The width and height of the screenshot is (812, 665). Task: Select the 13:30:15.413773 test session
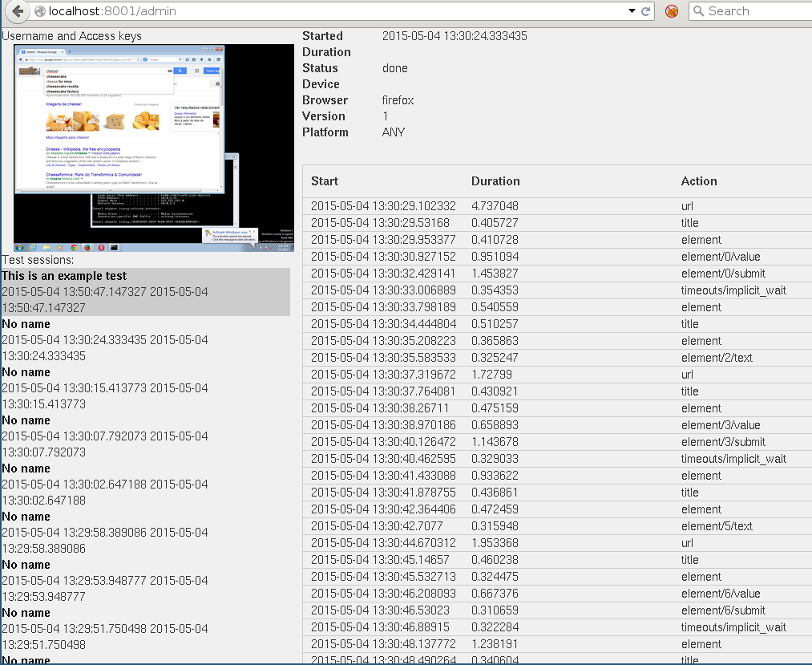[104, 388]
